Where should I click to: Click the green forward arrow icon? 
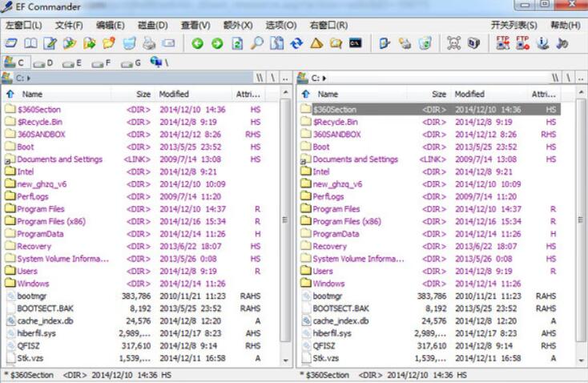[217, 43]
